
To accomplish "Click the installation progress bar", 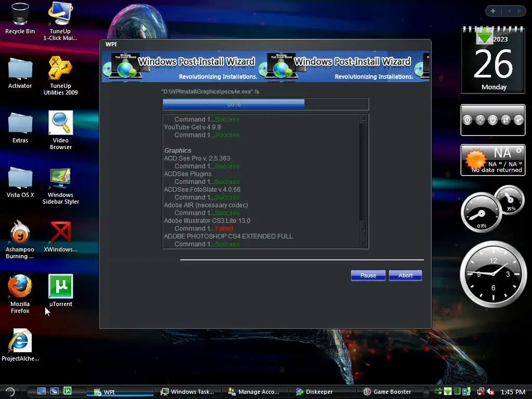I will pos(265,104).
